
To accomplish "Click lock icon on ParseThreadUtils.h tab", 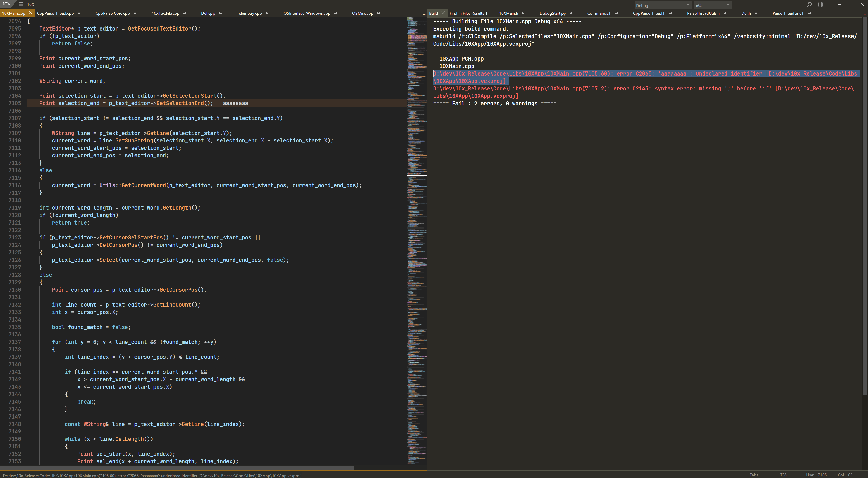I will coord(725,13).
